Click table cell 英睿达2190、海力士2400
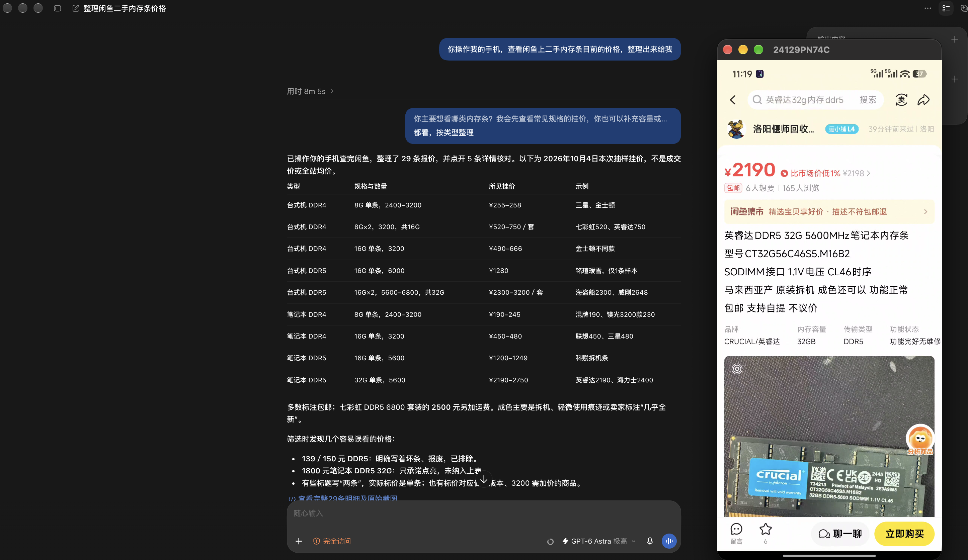This screenshot has width=968, height=560. [614, 380]
